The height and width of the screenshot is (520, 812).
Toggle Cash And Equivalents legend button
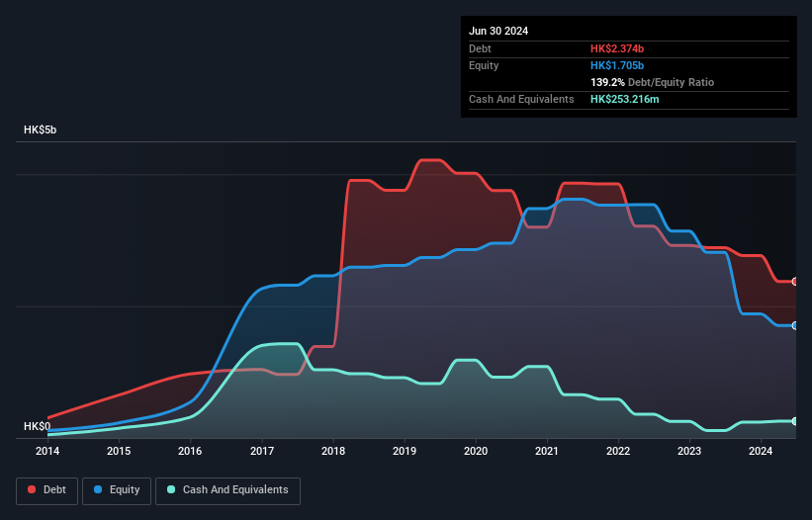pyautogui.click(x=227, y=490)
